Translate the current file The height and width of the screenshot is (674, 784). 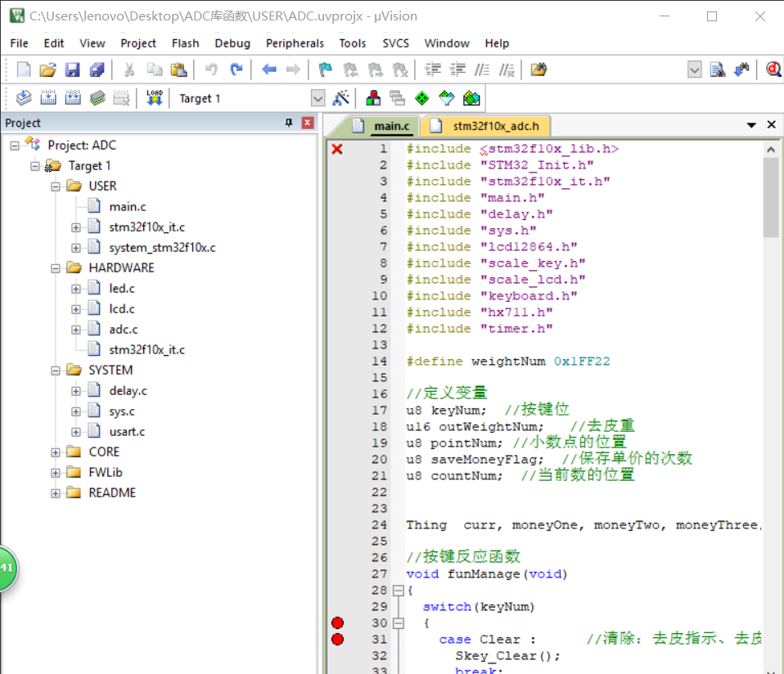(24, 98)
